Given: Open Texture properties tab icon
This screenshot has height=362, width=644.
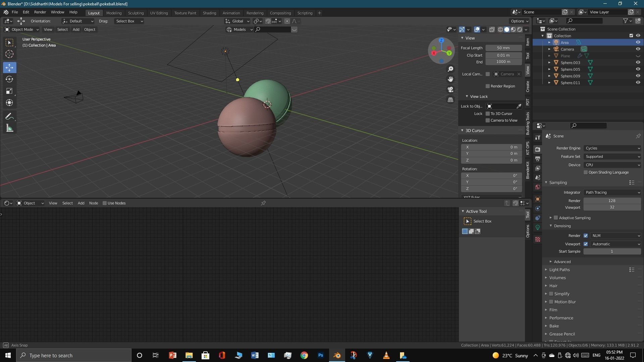Looking at the screenshot, I should [x=538, y=239].
